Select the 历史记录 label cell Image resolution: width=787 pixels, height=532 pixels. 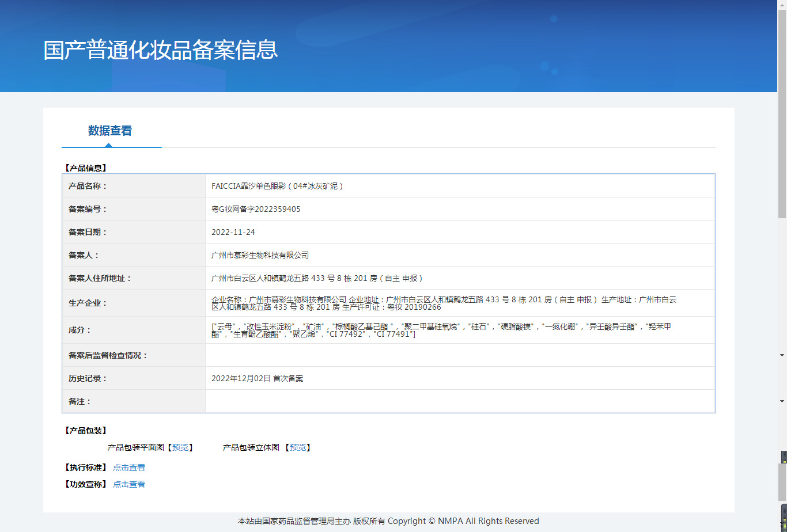pyautogui.click(x=134, y=378)
